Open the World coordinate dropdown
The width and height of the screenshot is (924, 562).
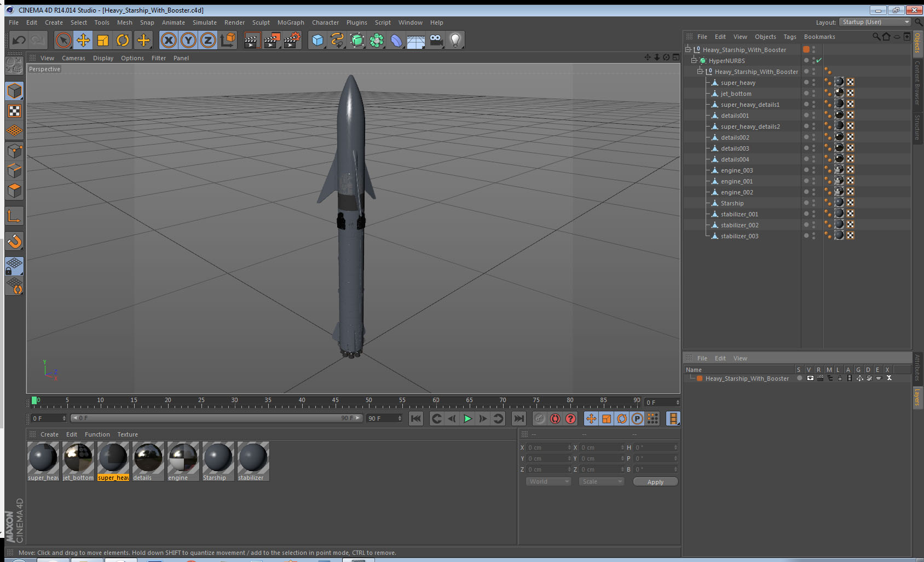[548, 481]
